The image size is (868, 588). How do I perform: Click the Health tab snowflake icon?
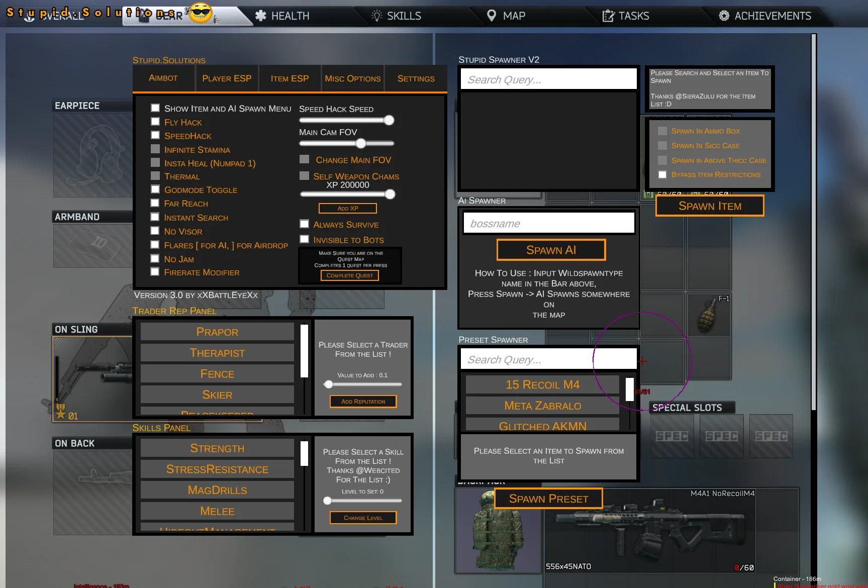(x=260, y=16)
